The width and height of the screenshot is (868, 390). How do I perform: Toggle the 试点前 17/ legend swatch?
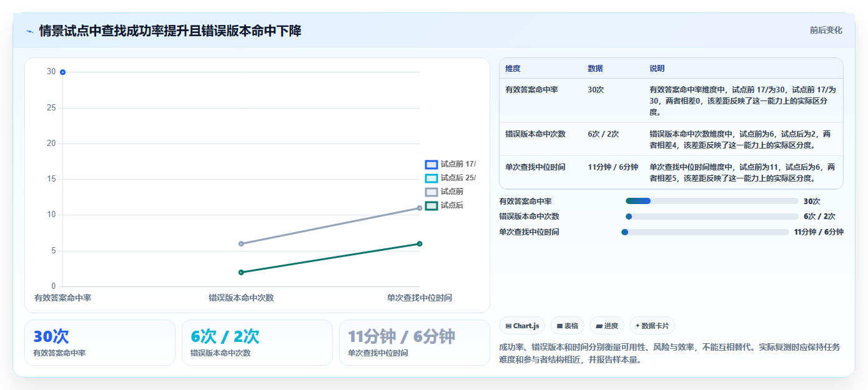(432, 165)
